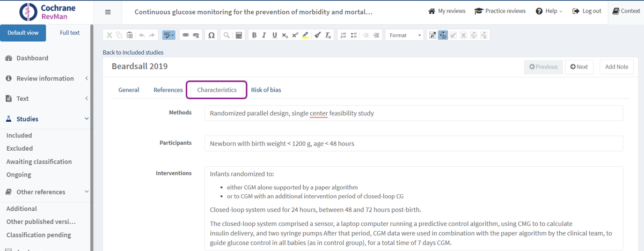Click in the Participants text field

tap(413, 144)
